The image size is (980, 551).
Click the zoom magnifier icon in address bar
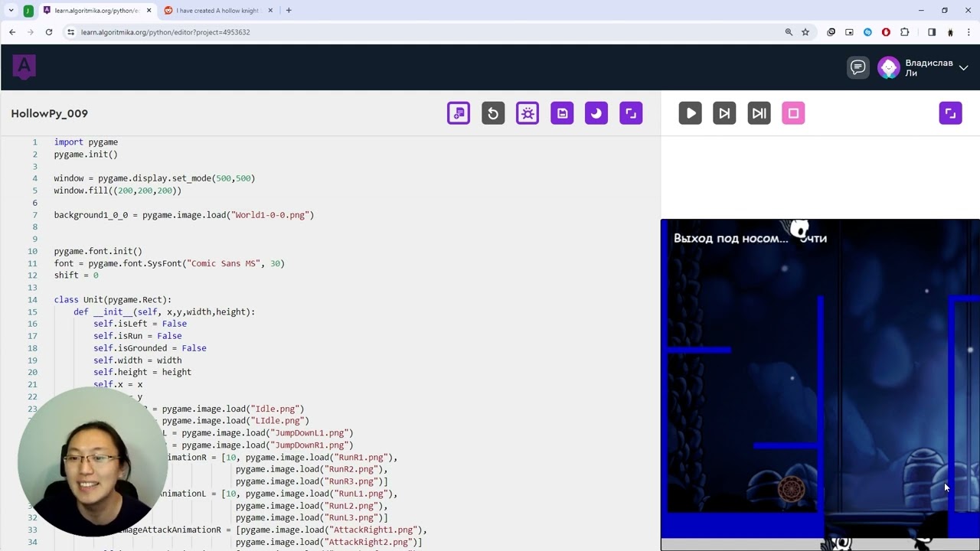point(789,32)
